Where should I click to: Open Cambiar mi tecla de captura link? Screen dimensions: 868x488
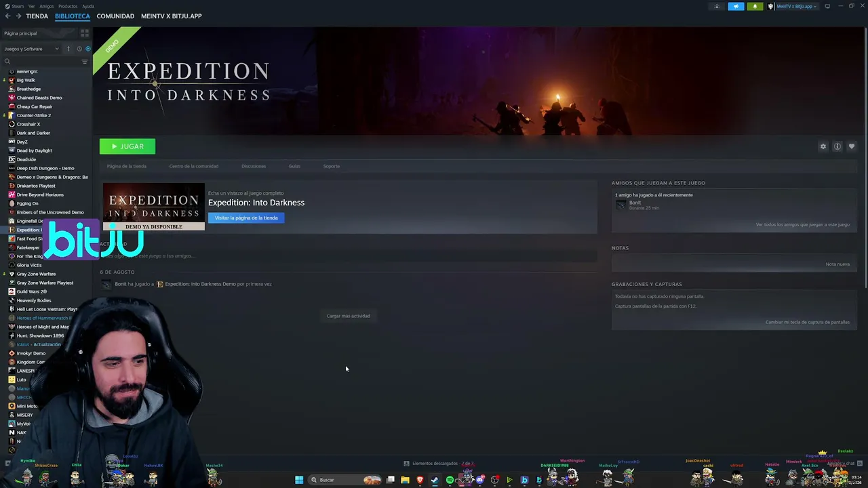point(808,322)
